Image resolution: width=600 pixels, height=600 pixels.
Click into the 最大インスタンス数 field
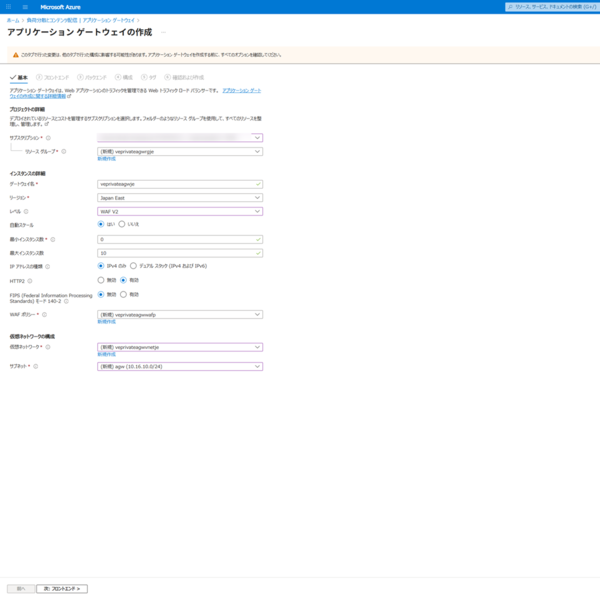[x=180, y=253]
